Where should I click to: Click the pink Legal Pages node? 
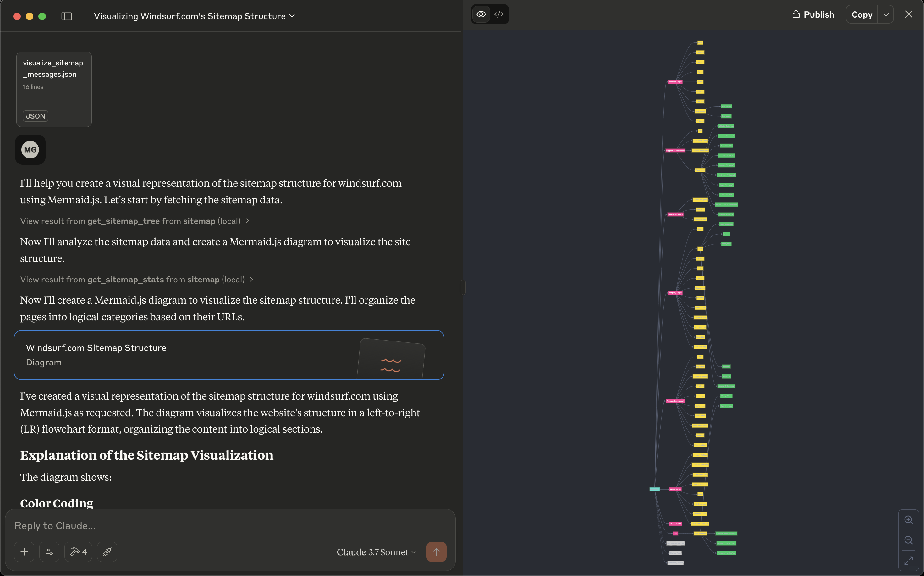(x=675, y=490)
